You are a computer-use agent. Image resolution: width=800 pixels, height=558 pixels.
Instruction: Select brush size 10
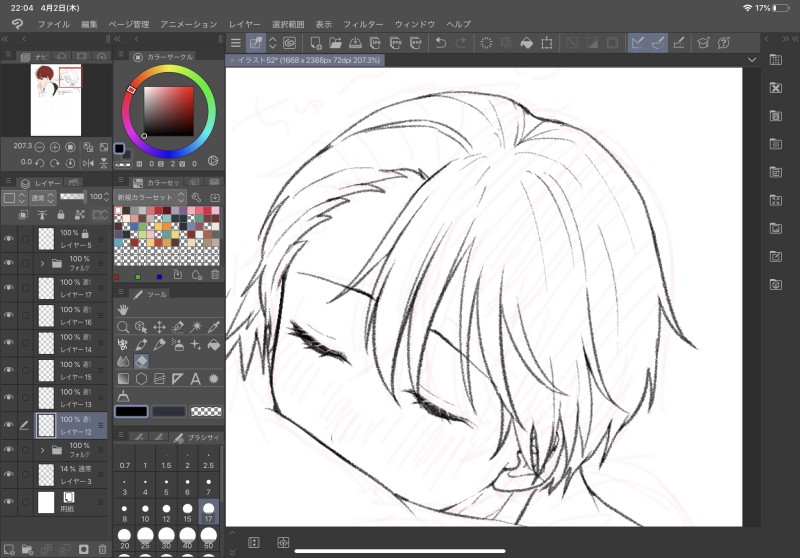145,512
